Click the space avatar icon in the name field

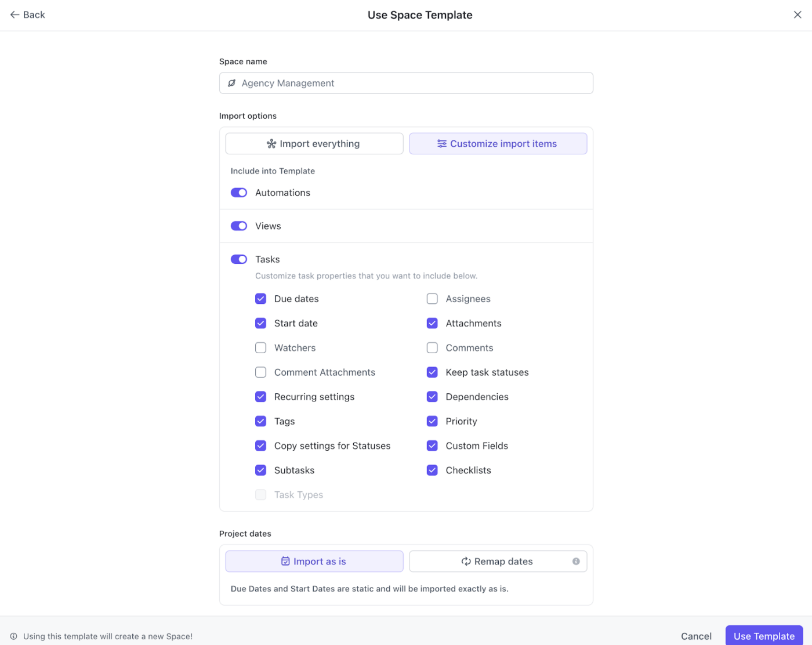coord(231,83)
